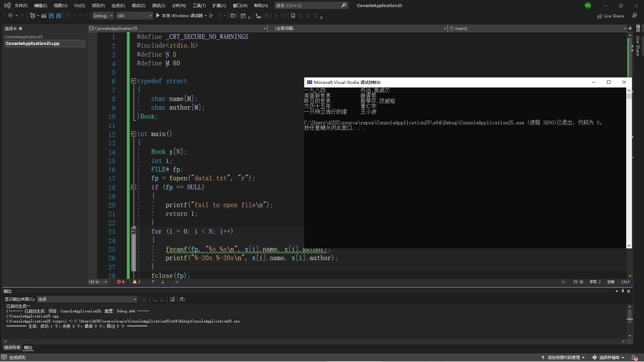This screenshot has height=362, width=644.
Task: Click the errors count indicator
Action: (121, 282)
